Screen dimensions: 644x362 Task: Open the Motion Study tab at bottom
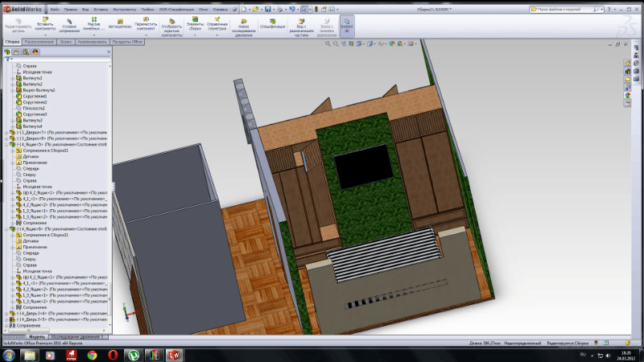(x=76, y=336)
